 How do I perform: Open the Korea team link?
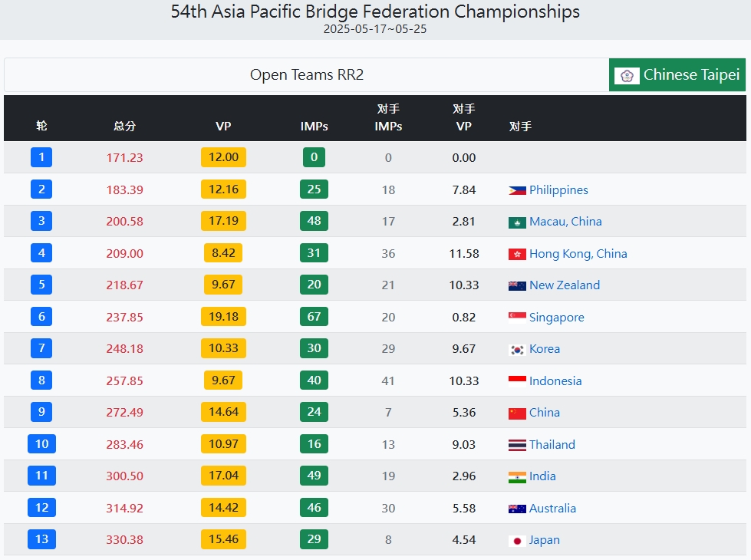[x=545, y=349]
